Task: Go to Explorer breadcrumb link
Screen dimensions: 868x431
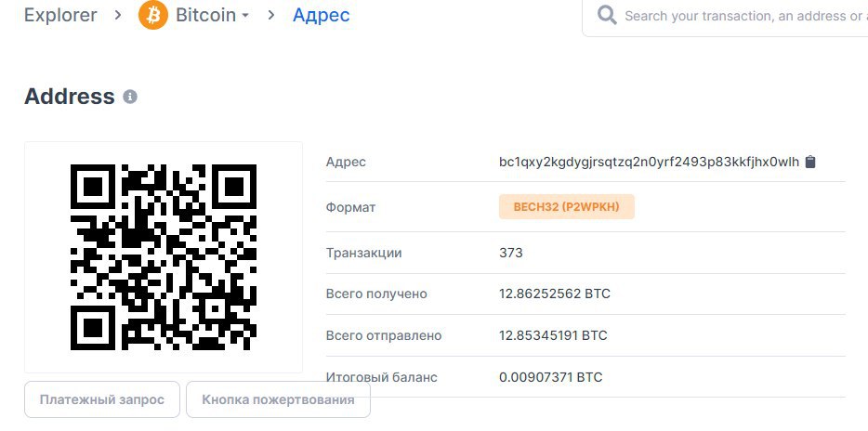Action: [x=60, y=15]
